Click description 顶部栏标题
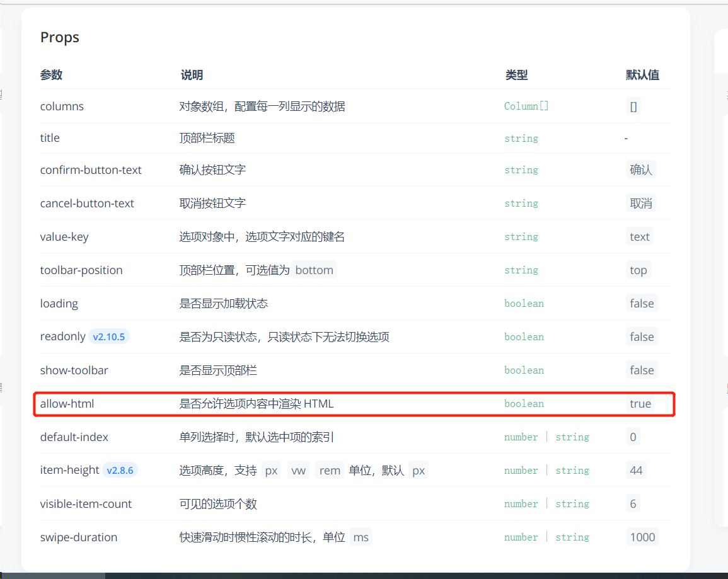The image size is (728, 579). click(x=207, y=138)
